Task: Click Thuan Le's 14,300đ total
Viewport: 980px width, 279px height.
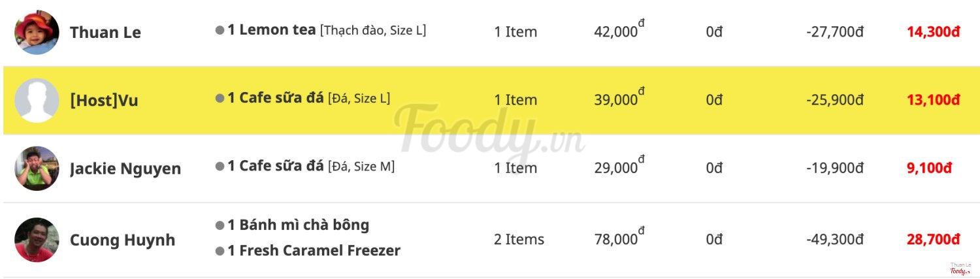Action: pyautogui.click(x=933, y=32)
